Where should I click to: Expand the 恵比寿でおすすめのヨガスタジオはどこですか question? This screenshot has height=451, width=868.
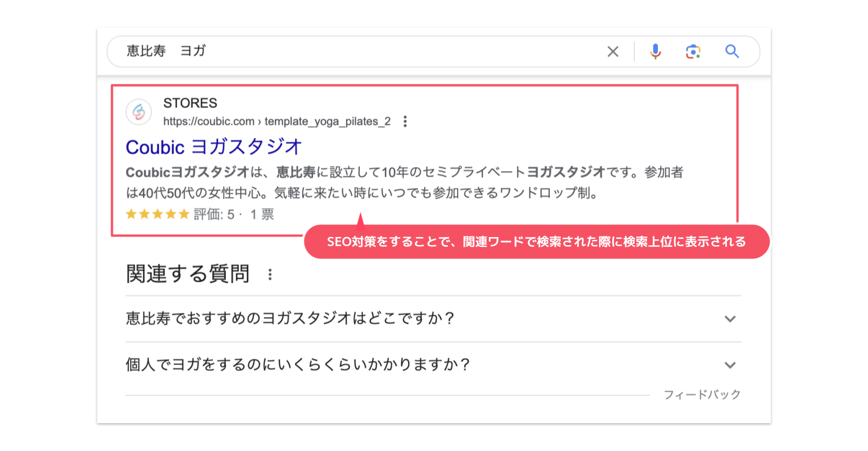pos(433,319)
